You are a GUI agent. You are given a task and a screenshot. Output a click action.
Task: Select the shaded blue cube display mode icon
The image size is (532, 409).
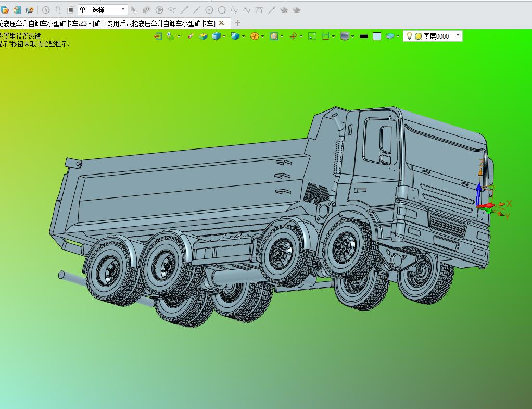coord(216,36)
